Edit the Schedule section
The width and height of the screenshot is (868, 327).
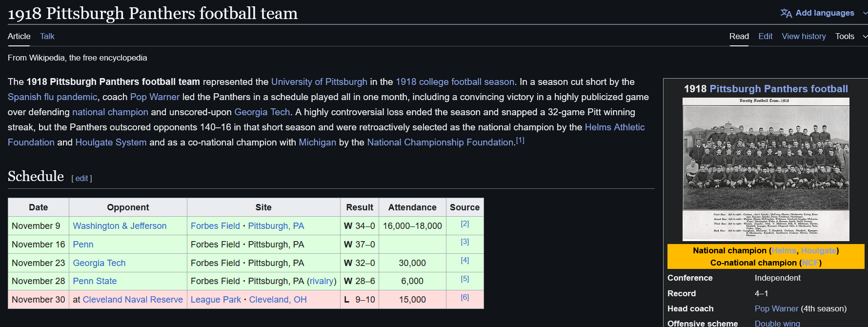[x=81, y=179]
